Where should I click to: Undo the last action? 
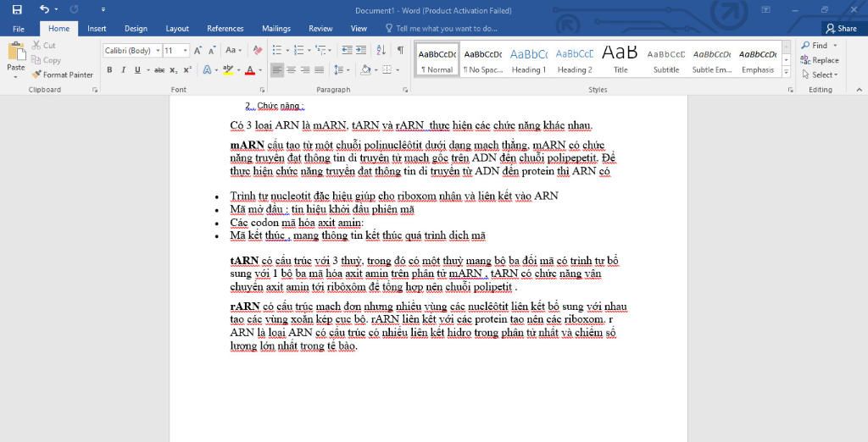[x=44, y=9]
